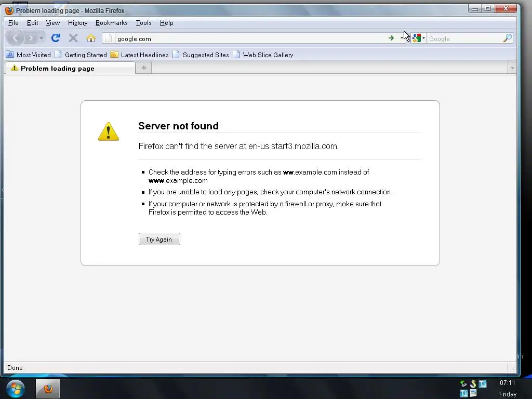This screenshot has width=532, height=399.
Task: Click the yellow S system tray icon
Action: [473, 384]
